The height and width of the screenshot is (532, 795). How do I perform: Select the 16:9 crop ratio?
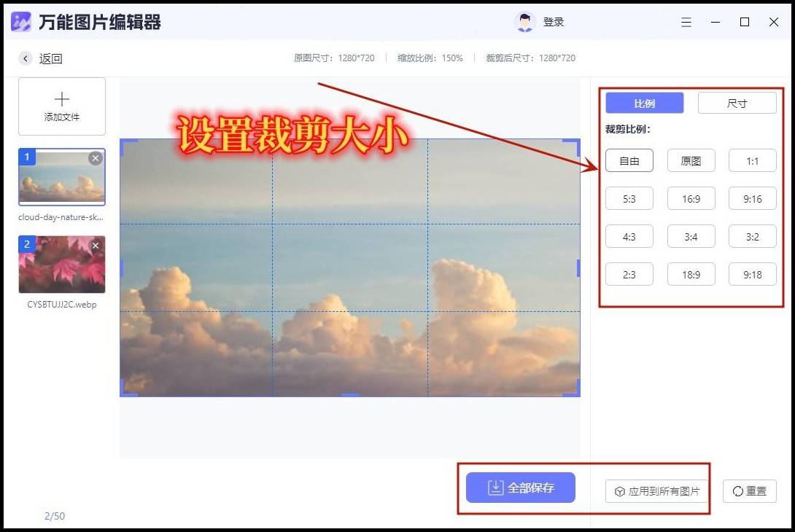(691, 199)
